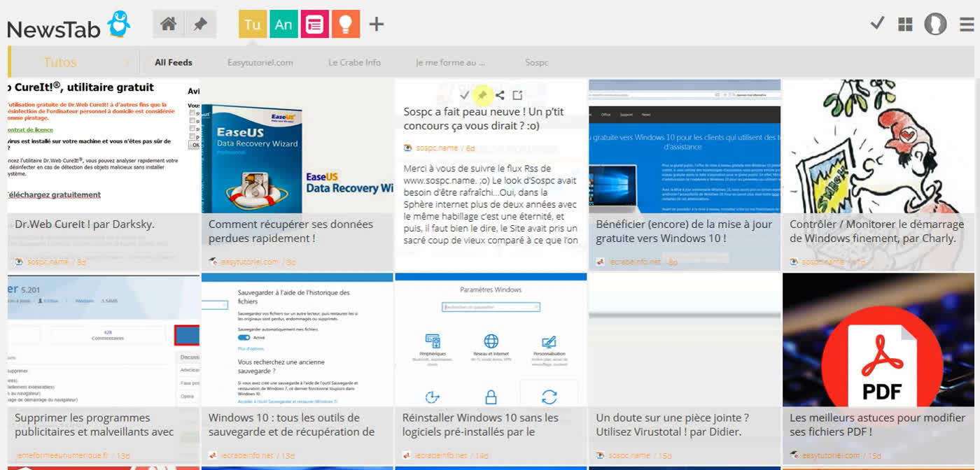The width and height of the screenshot is (980, 470).
Task: Click jemeformeaunumerique.fr source link
Action: point(63,455)
